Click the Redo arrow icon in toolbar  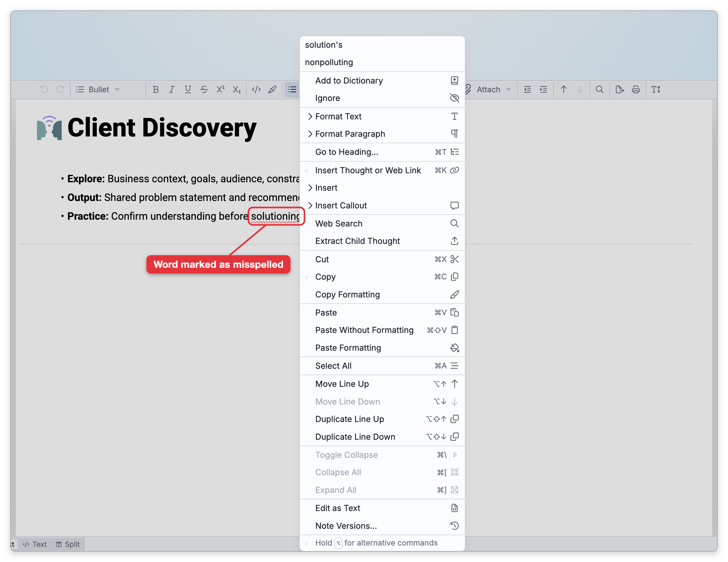(x=60, y=89)
